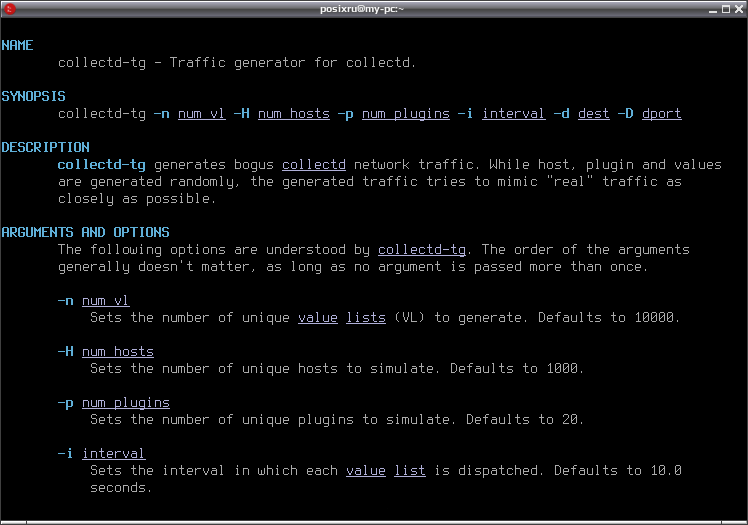This screenshot has height=525, width=748.
Task: Click the phrase closely as possible
Action: (x=134, y=199)
